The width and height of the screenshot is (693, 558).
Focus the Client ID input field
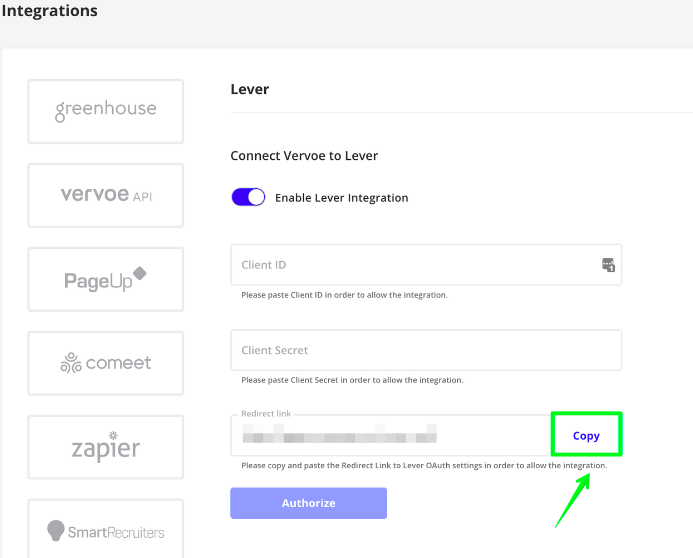(x=426, y=265)
